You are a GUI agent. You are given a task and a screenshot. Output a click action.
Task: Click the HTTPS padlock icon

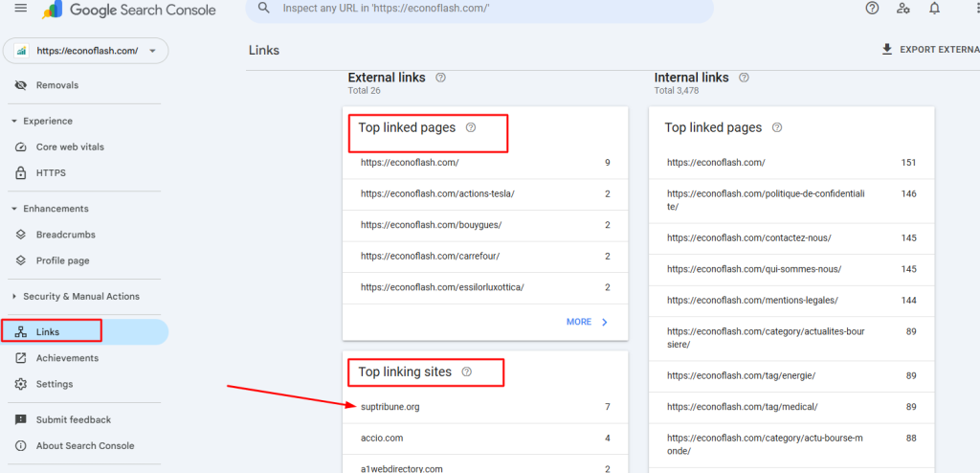(x=21, y=172)
